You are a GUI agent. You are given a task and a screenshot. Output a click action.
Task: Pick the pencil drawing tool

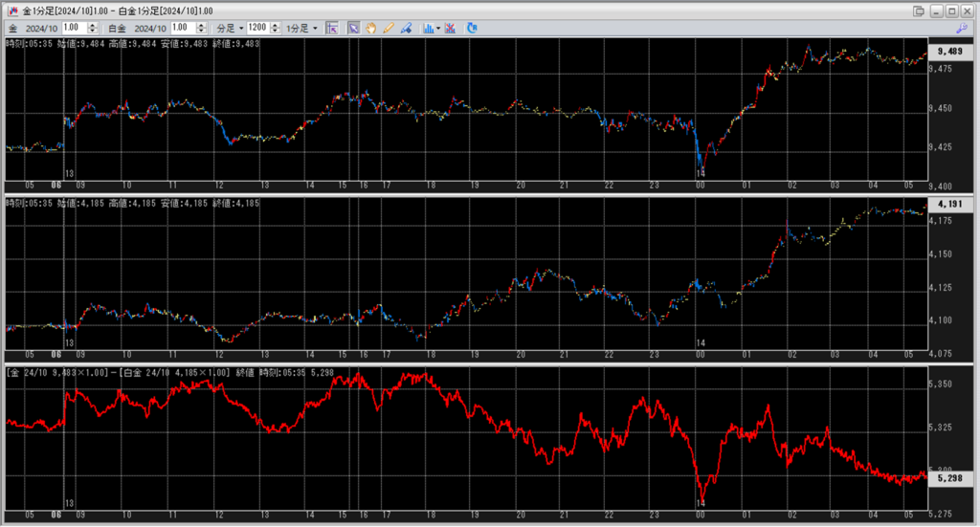point(389,28)
